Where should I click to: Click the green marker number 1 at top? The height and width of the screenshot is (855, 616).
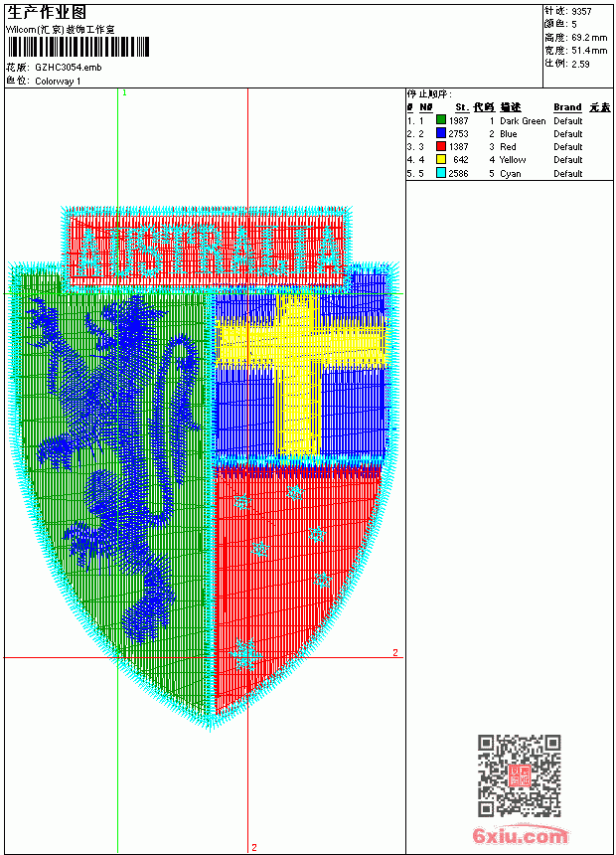(x=124, y=93)
